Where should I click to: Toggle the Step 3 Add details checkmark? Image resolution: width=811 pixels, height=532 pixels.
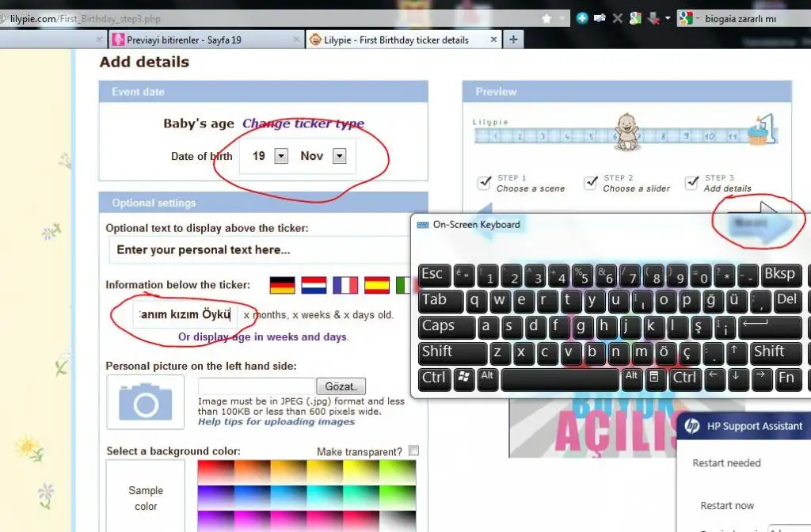point(691,183)
